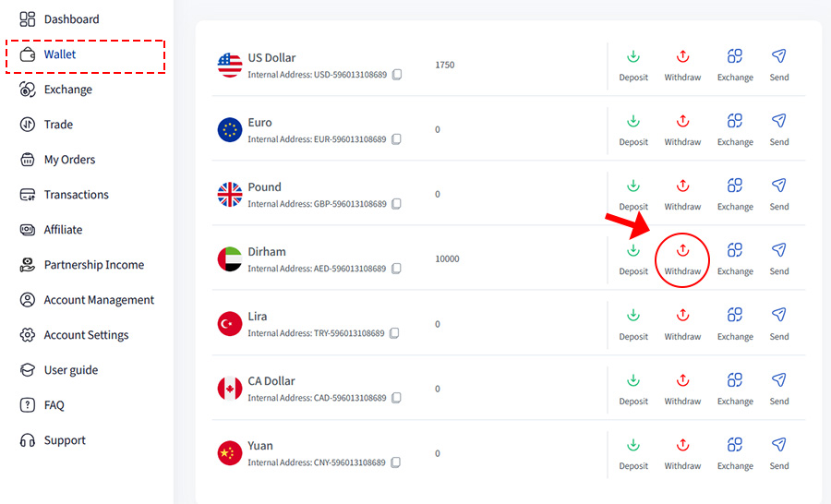
Task: Click the Withdraw icon for Lira
Action: (x=682, y=316)
